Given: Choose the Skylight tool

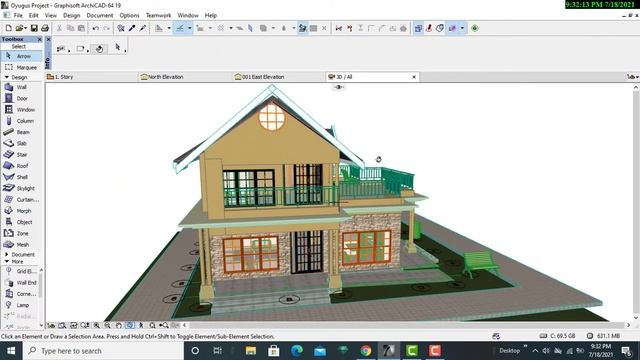Looking at the screenshot, I should pos(22,188).
